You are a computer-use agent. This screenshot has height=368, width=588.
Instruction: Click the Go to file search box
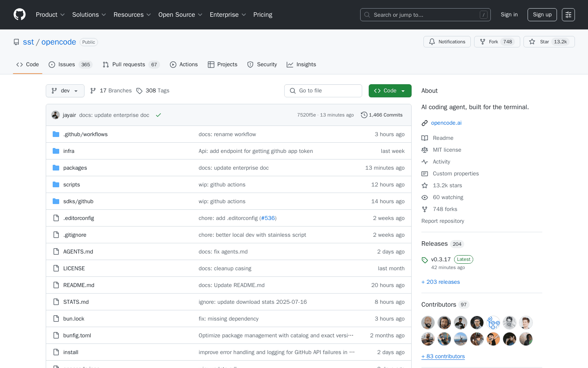[323, 90]
